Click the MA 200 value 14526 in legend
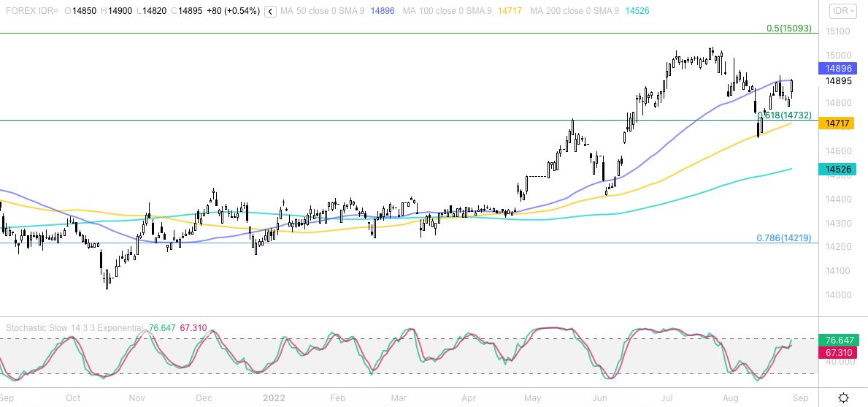 click(x=637, y=10)
